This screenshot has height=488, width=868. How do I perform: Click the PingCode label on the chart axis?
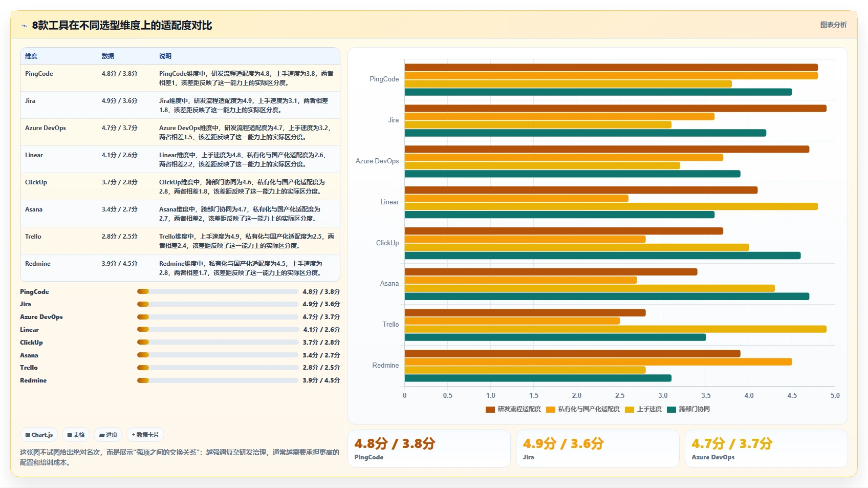tap(384, 79)
